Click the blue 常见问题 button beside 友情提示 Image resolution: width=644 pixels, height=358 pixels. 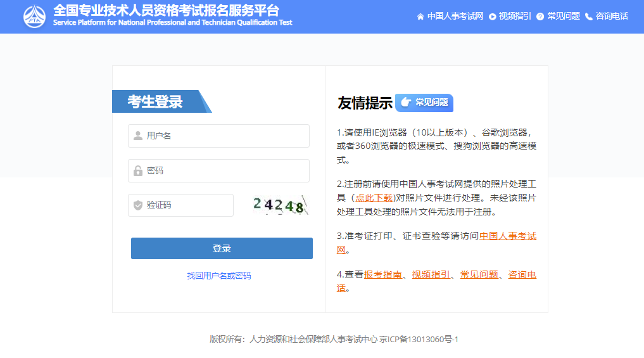424,103
